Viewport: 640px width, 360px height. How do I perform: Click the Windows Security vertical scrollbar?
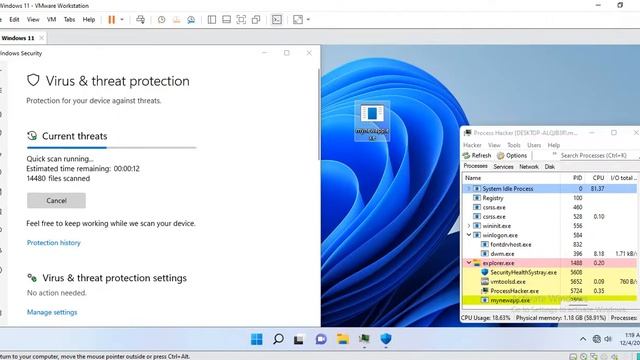[x=319, y=114]
